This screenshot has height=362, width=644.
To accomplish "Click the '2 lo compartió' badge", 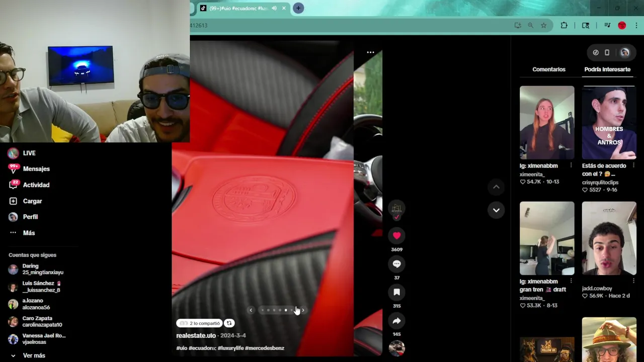I will [x=199, y=323].
